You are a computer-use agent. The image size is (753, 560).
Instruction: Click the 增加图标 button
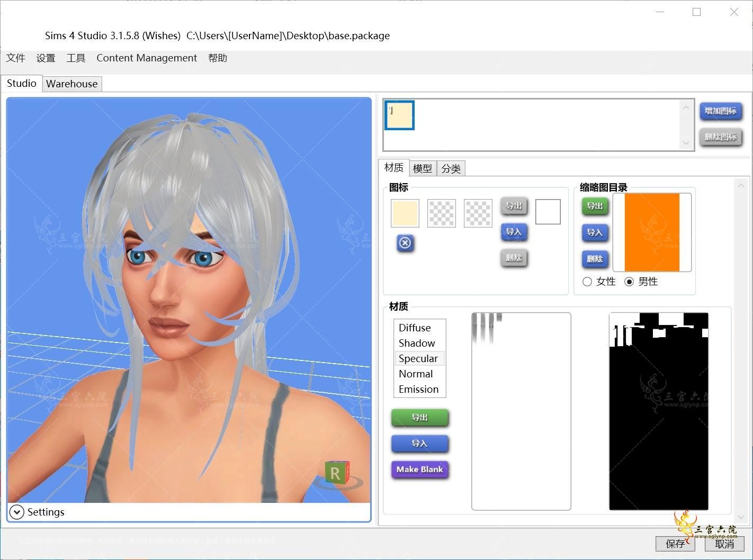(x=721, y=111)
